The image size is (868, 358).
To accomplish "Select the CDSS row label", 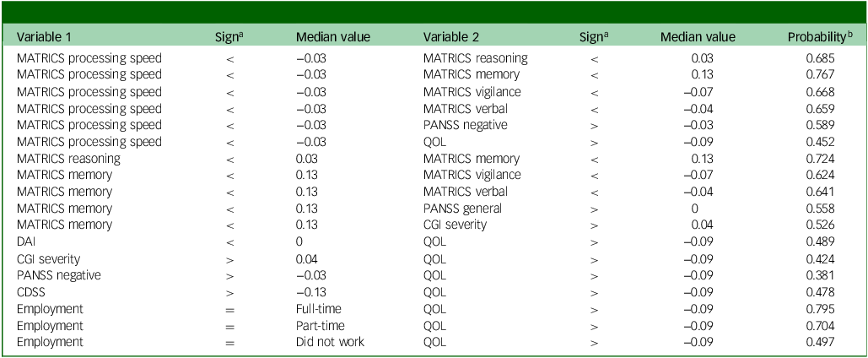I will click(32, 292).
